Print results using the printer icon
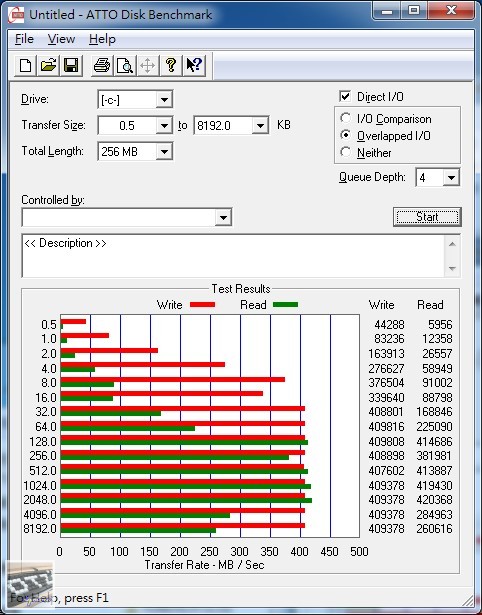The height and width of the screenshot is (615, 482). tap(102, 66)
